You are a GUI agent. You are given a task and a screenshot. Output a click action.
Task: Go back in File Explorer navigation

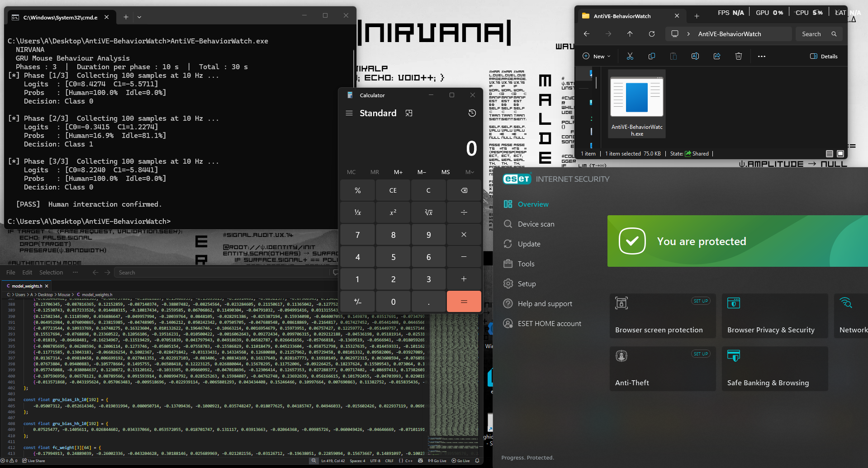587,34
